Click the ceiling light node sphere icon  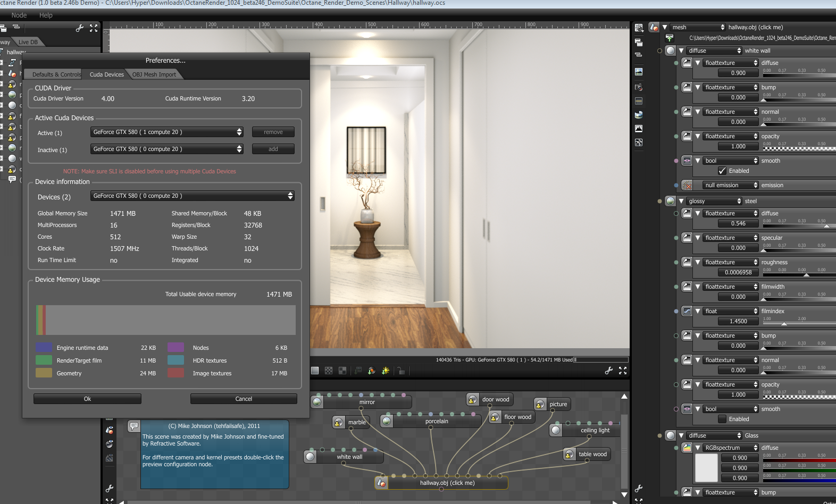556,430
